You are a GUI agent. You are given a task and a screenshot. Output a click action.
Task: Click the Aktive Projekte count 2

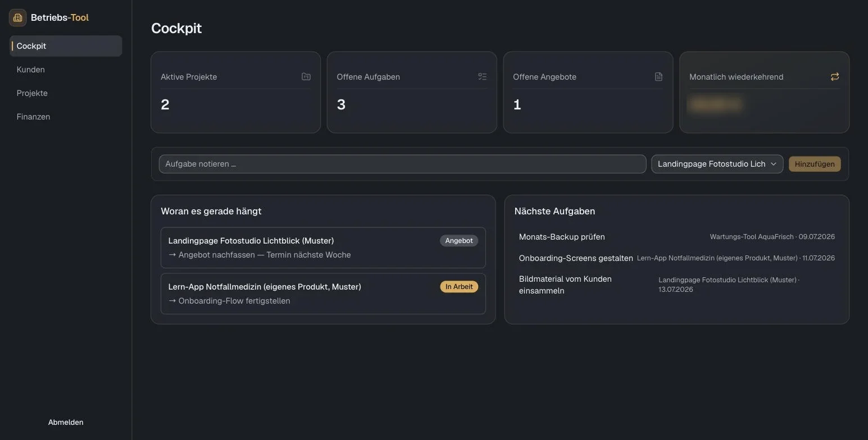(165, 104)
